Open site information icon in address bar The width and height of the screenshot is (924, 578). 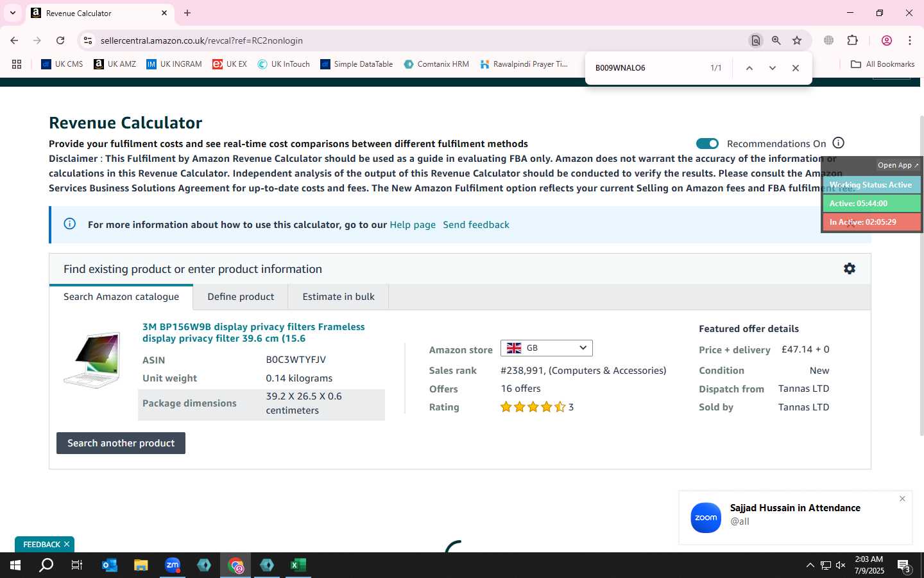(88, 40)
